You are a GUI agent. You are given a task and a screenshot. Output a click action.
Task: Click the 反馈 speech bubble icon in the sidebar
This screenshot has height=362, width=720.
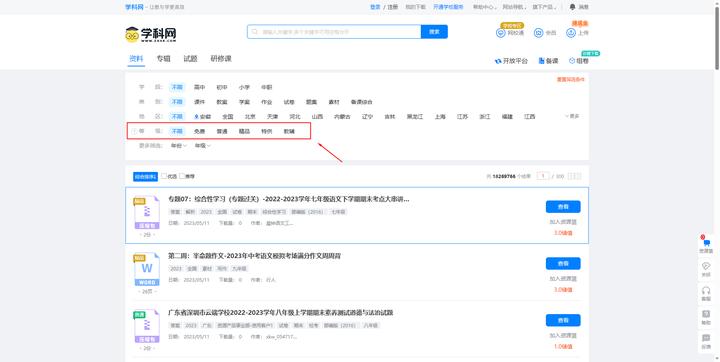(x=706, y=338)
